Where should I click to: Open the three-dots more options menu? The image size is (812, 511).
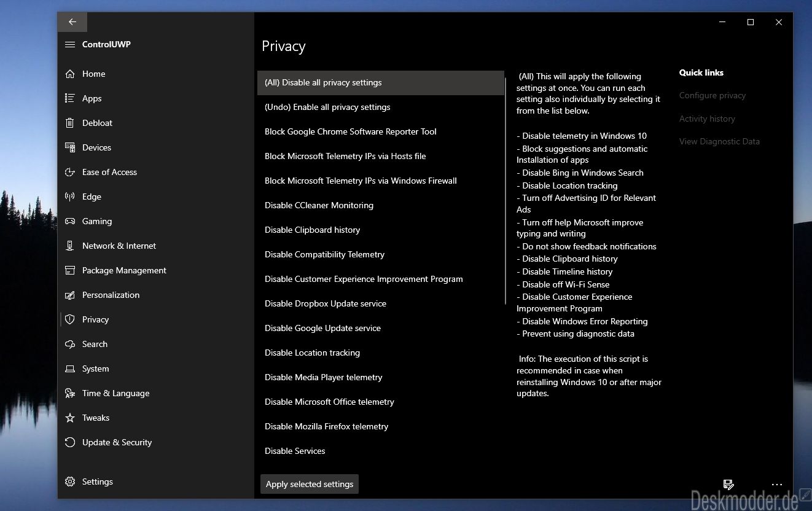coord(776,485)
